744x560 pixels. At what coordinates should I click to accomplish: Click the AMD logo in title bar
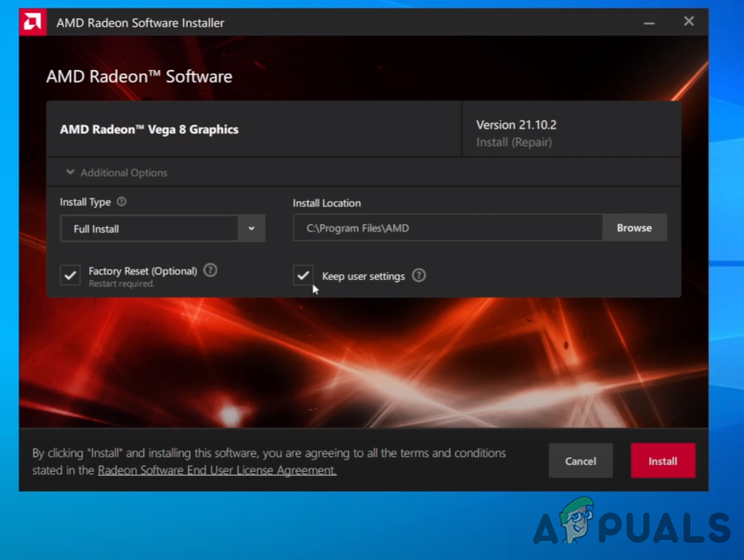tap(33, 22)
